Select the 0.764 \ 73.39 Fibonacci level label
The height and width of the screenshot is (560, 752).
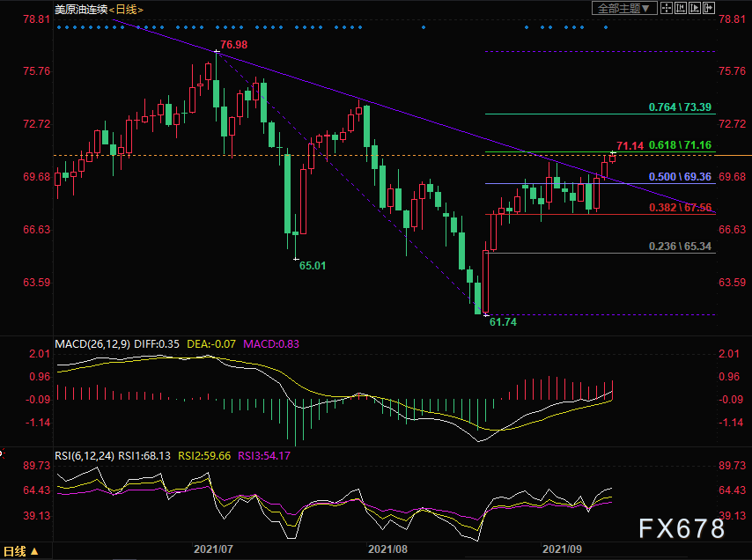coord(679,107)
